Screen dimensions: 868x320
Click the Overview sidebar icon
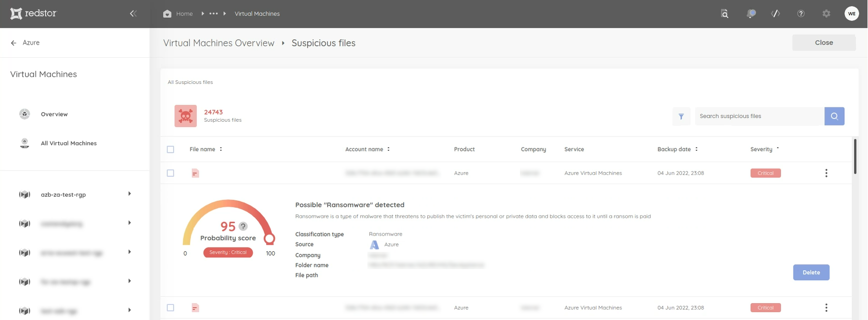[25, 114]
